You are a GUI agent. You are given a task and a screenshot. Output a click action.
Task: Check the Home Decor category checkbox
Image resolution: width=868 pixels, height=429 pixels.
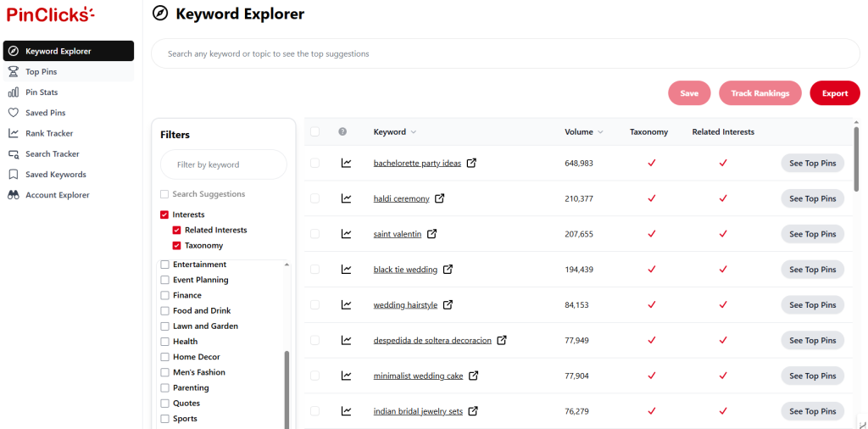165,357
